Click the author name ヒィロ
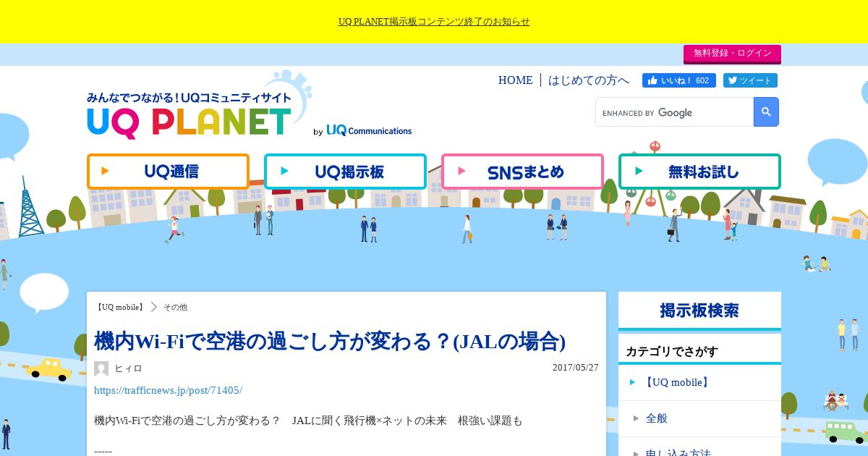 [x=128, y=368]
